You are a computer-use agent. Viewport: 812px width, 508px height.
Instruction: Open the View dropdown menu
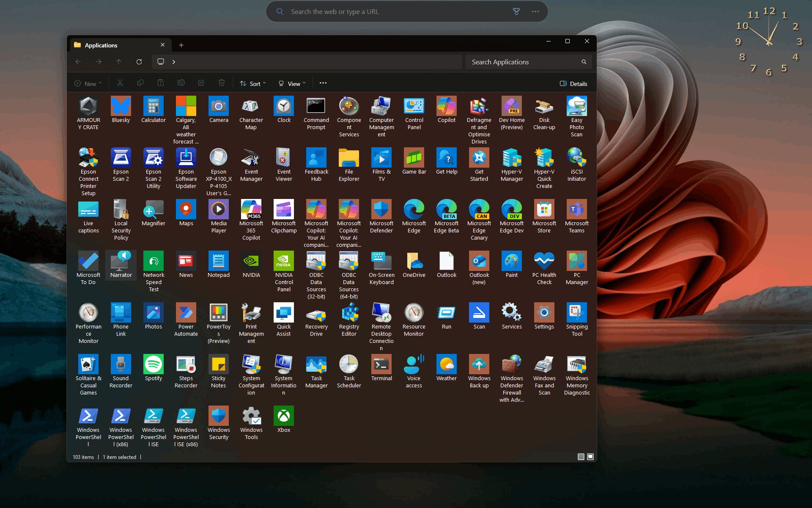coord(292,84)
